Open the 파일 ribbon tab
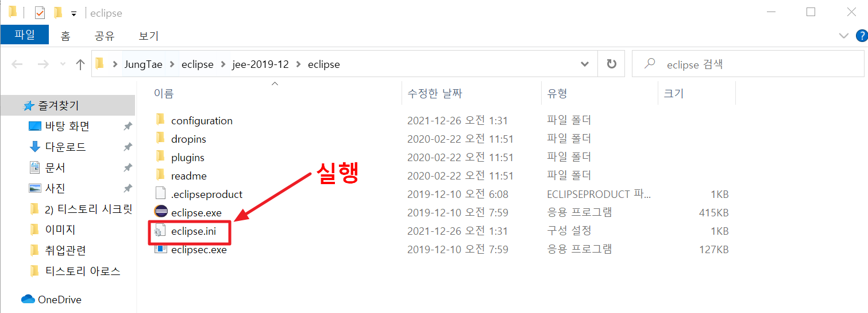The height and width of the screenshot is (313, 868). pyautogui.click(x=25, y=35)
